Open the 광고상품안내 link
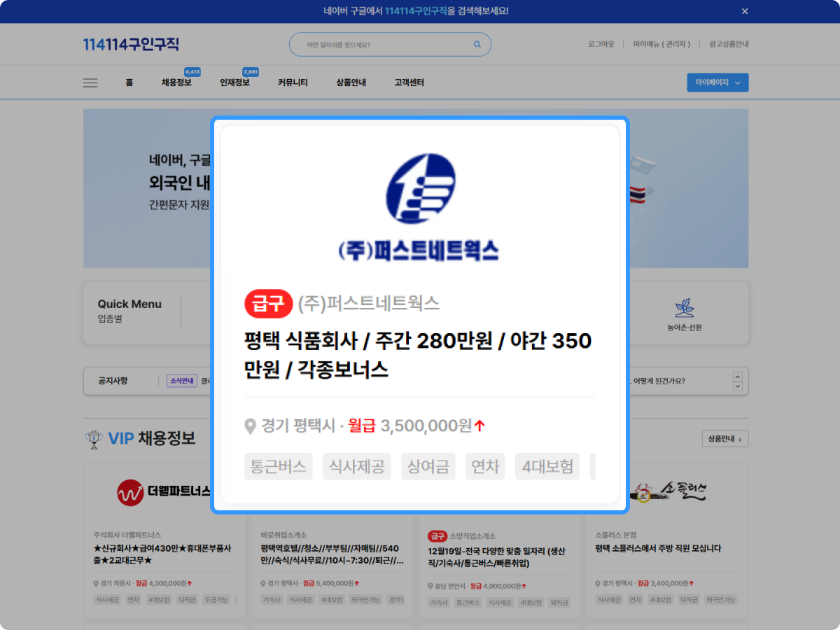The width and height of the screenshot is (840, 630). [729, 44]
